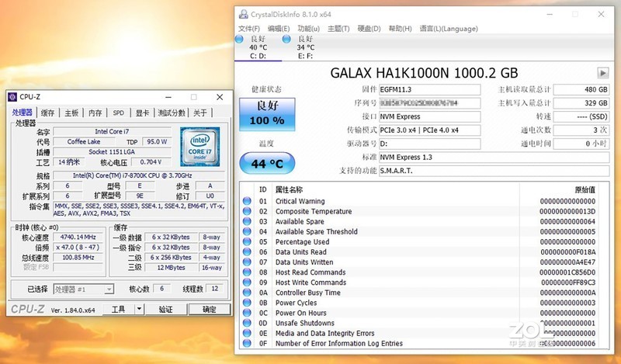Click status orb for Data Units Read row

pos(247,252)
